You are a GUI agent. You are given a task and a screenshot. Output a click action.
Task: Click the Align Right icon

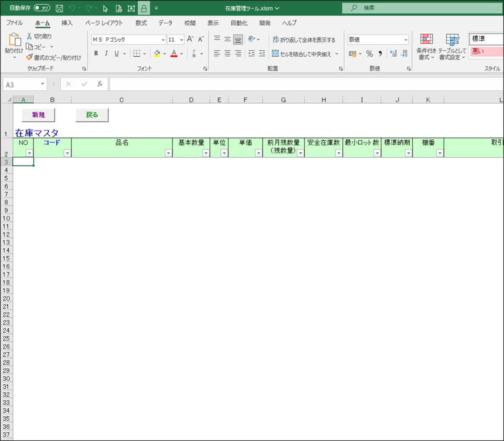click(238, 53)
